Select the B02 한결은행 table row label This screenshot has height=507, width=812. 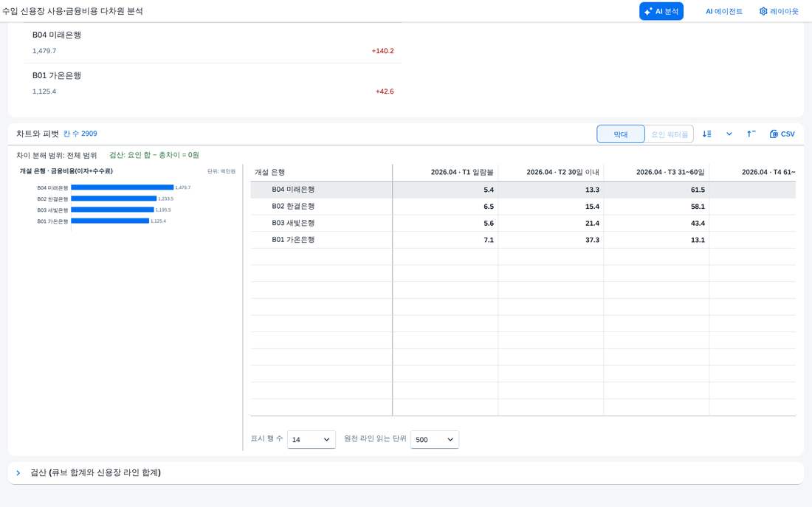click(x=293, y=206)
